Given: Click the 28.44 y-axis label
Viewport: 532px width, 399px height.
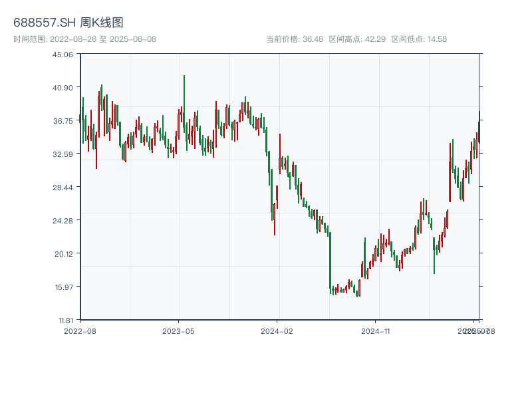Looking at the screenshot, I should point(63,188).
